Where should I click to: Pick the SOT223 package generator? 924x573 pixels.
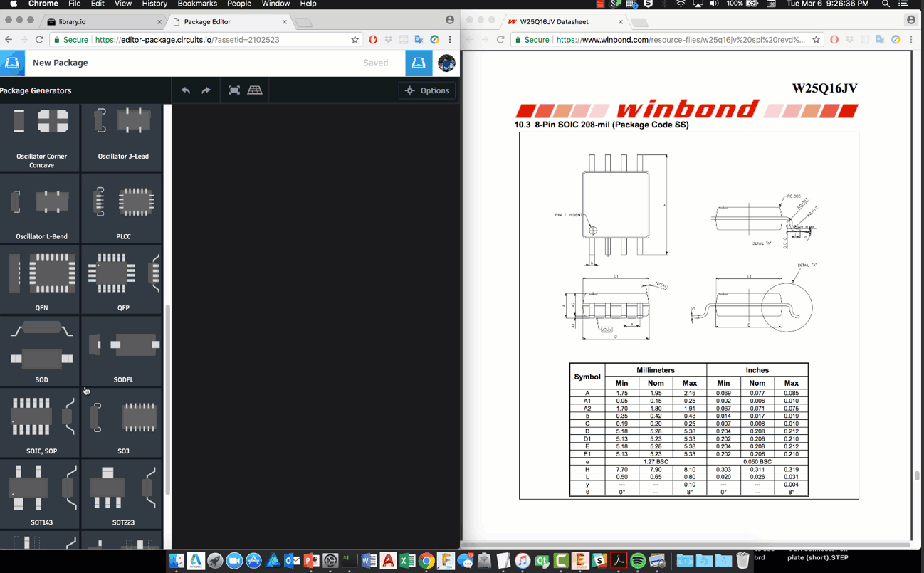point(122,494)
